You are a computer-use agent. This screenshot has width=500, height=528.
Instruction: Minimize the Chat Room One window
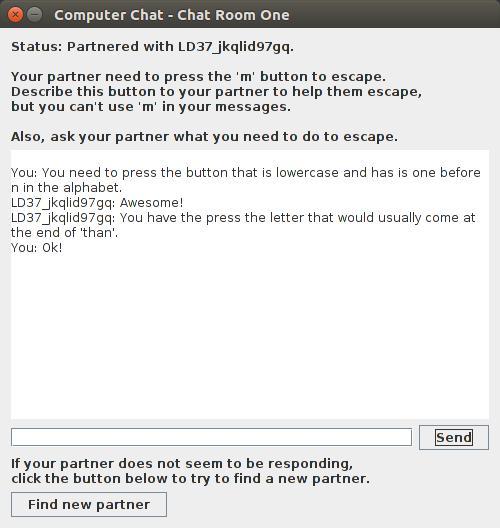click(x=34, y=14)
